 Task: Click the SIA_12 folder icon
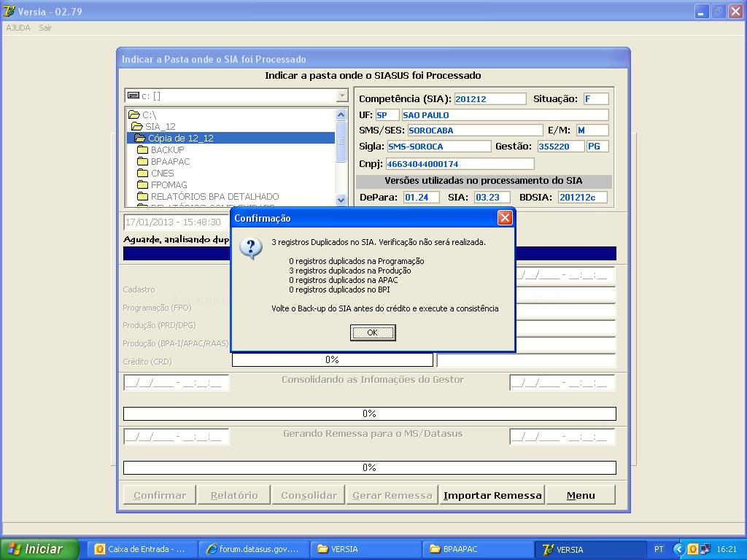coord(137,126)
